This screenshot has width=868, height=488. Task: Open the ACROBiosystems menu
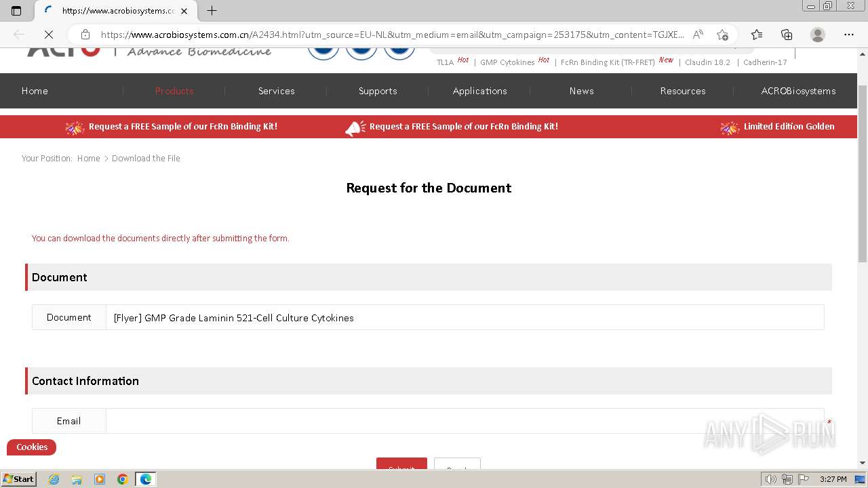[798, 91]
